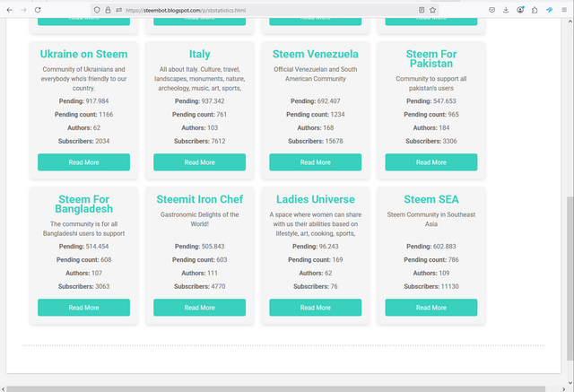Image resolution: width=574 pixels, height=392 pixels.
Task: Open the downloads panel
Action: tap(506, 10)
